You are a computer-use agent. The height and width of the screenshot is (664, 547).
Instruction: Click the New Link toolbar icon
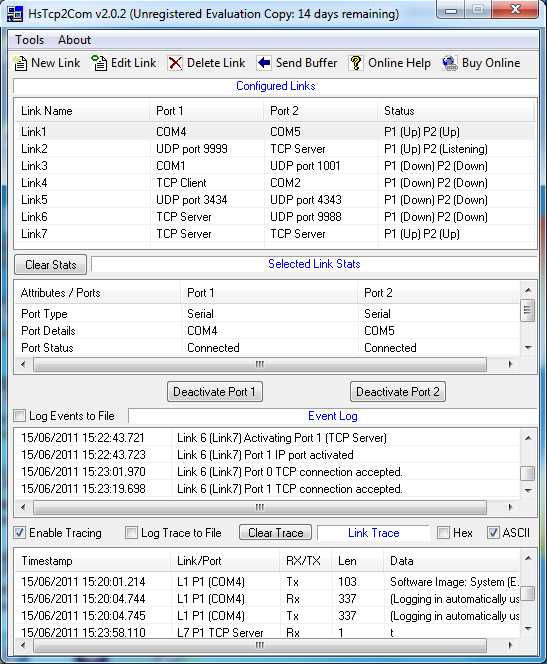point(19,63)
